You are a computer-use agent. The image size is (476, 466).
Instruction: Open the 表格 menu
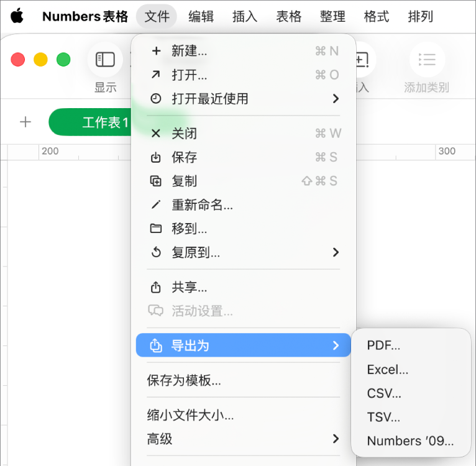point(289,16)
